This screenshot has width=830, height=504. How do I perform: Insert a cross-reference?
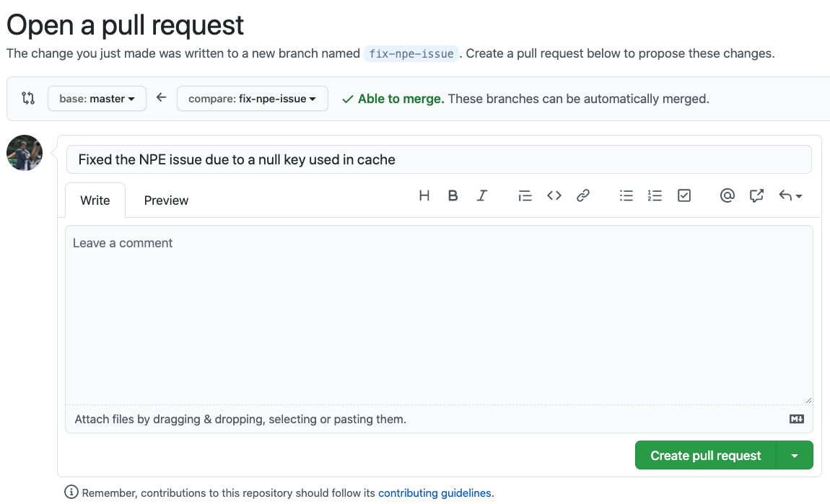[756, 195]
